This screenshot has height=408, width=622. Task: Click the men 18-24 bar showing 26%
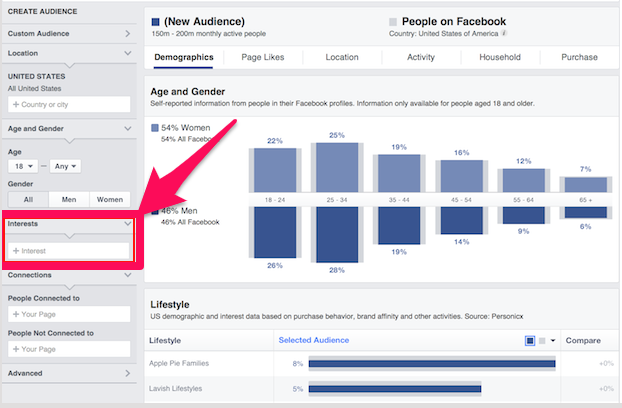(x=275, y=232)
